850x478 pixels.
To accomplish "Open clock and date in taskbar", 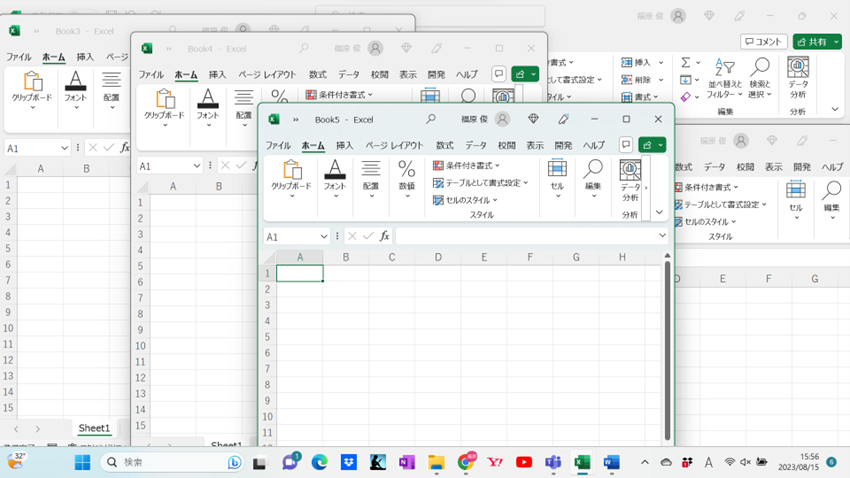I will (x=799, y=462).
